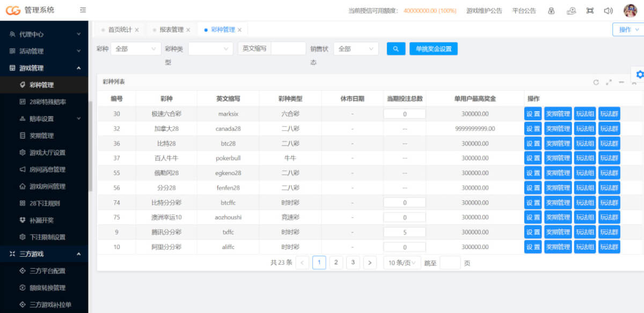Screen dimensions: 644x313
Task: Open the 彩种 filter dropdown
Action: [x=136, y=49]
